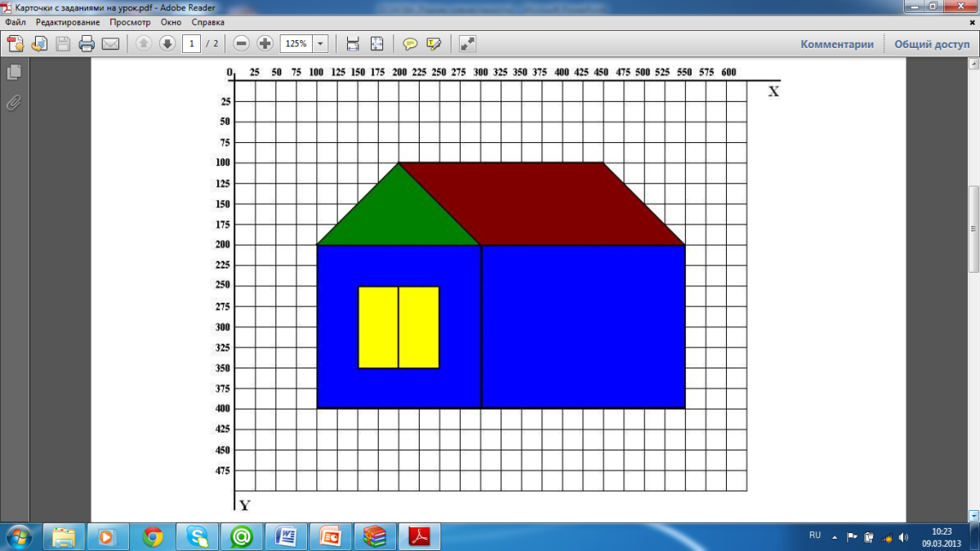Toggle scrolling fit-width mode
The width and height of the screenshot is (980, 551).
click(353, 44)
